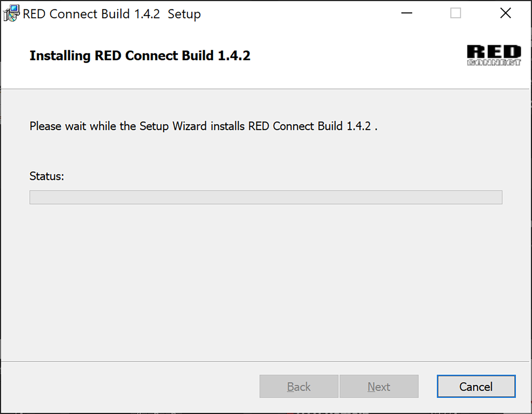Click the word "Setup" in the title bar
The width and height of the screenshot is (532, 414).
pyautogui.click(x=184, y=14)
